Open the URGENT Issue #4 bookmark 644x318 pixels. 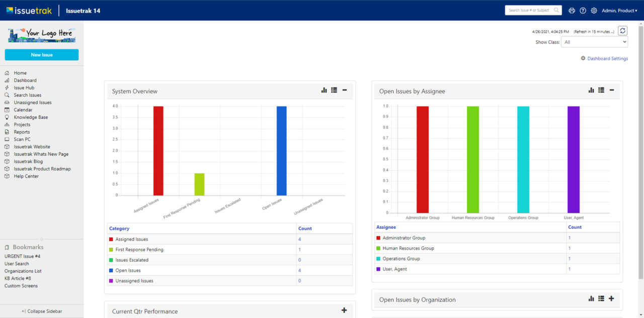coord(22,256)
